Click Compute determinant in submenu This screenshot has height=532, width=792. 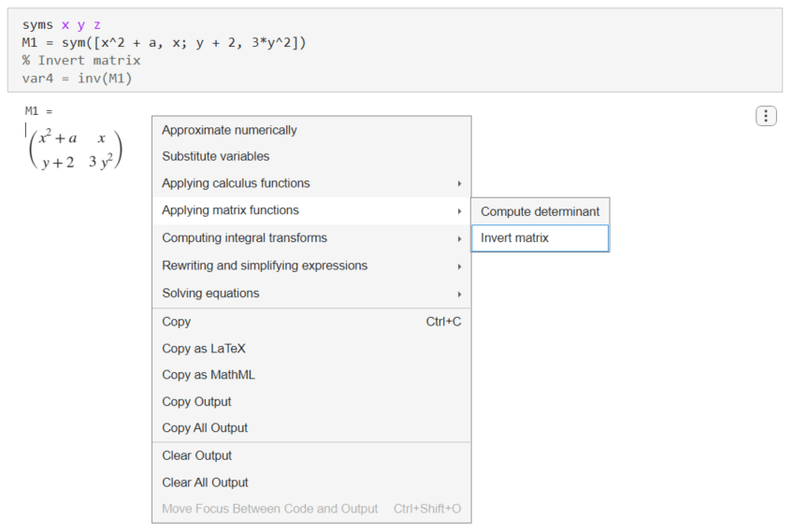point(540,211)
